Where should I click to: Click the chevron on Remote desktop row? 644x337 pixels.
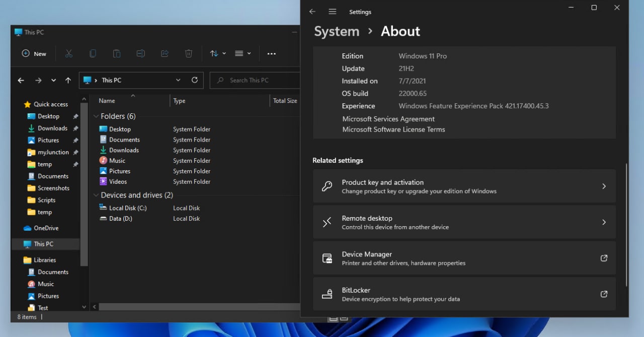pos(604,222)
